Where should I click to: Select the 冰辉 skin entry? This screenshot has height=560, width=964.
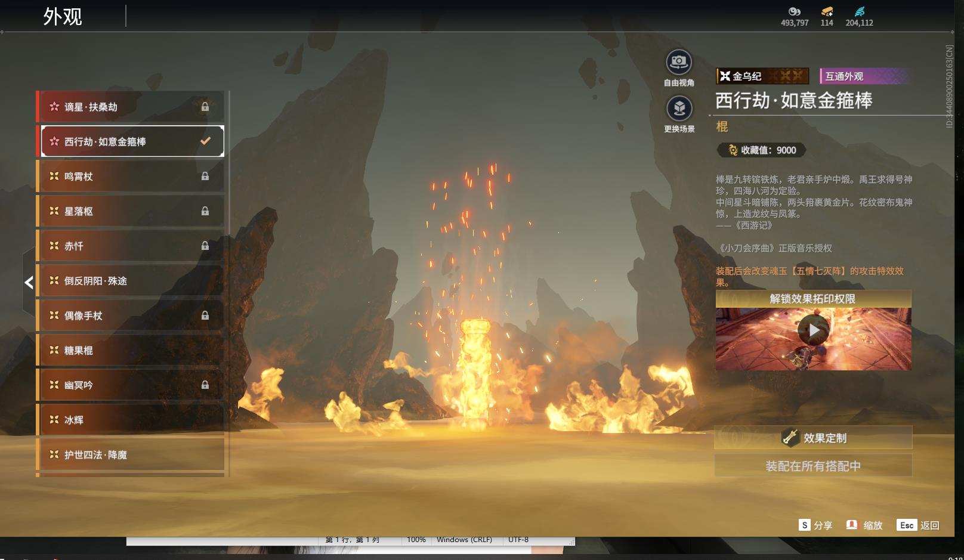click(x=130, y=420)
